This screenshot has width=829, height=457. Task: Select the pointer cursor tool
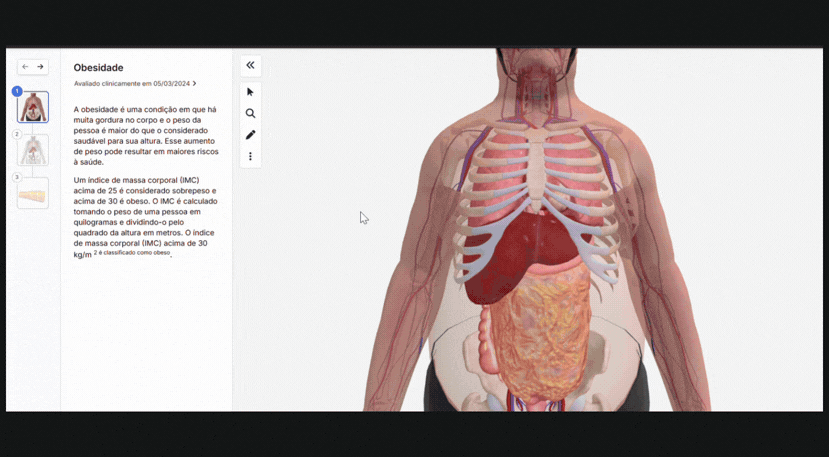250,92
